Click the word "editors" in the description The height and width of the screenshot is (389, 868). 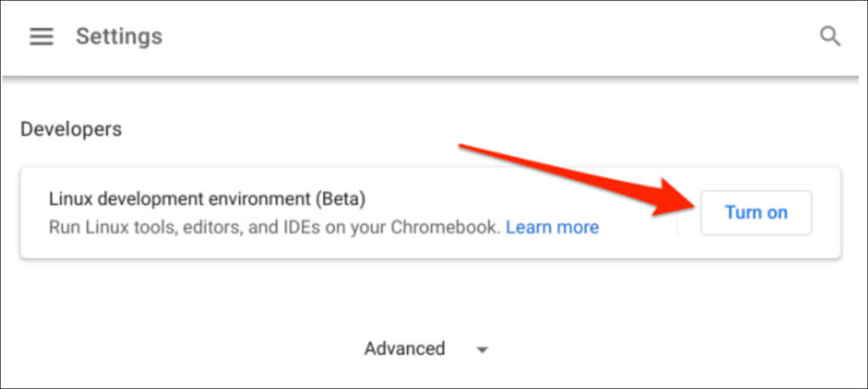(x=238, y=227)
